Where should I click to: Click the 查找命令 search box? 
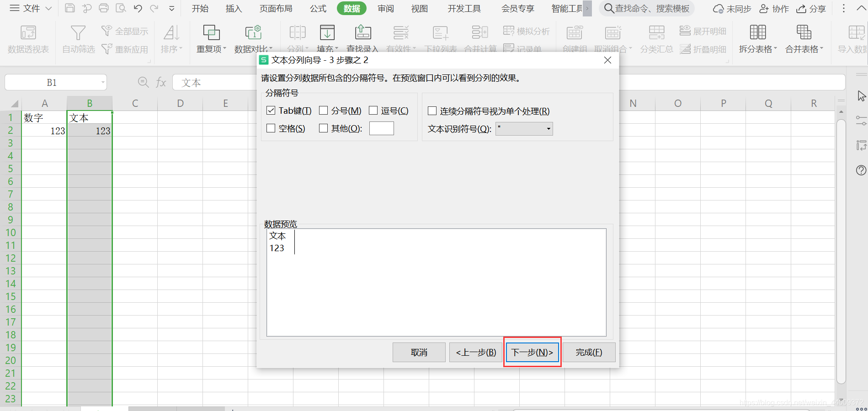(x=646, y=8)
